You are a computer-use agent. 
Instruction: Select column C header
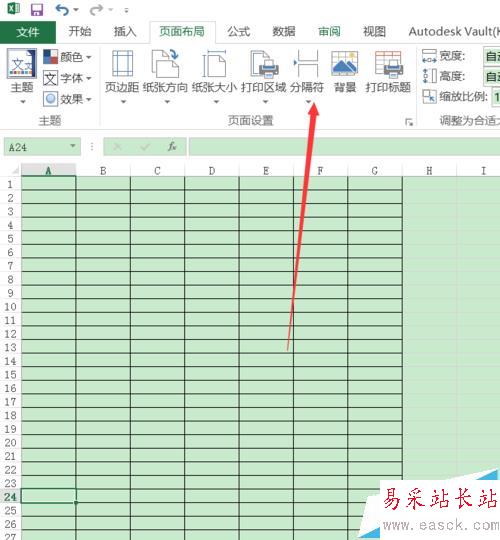coord(157,170)
